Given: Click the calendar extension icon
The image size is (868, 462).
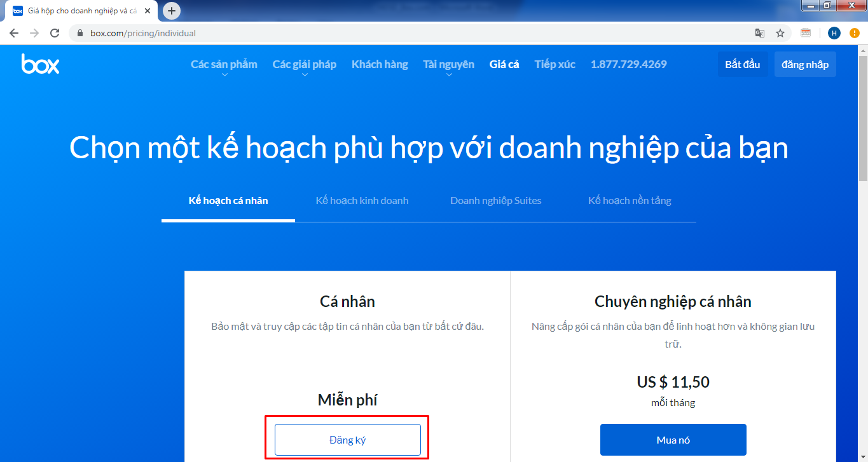Looking at the screenshot, I should pyautogui.click(x=806, y=32).
